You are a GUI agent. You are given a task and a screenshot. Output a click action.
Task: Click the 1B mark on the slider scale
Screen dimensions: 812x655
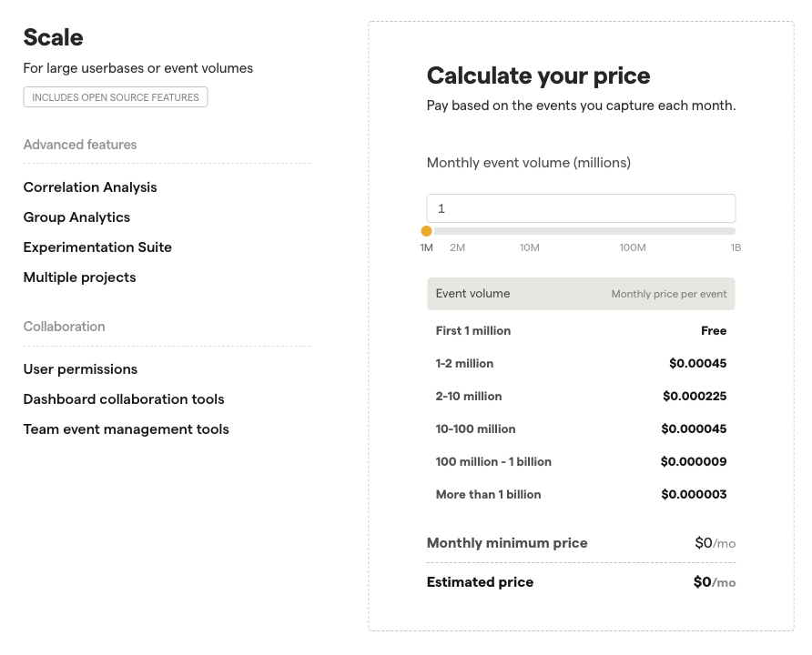coord(736,247)
